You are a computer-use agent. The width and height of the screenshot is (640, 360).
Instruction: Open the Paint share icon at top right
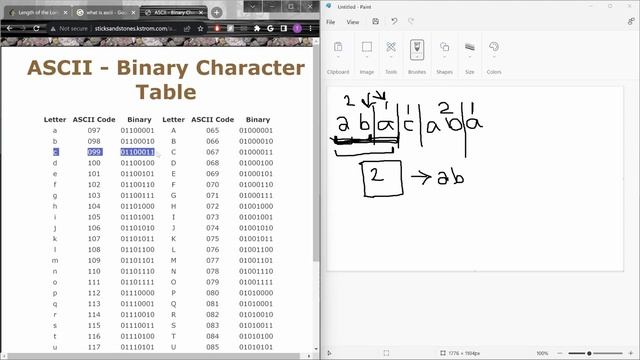pyautogui.click(x=631, y=21)
